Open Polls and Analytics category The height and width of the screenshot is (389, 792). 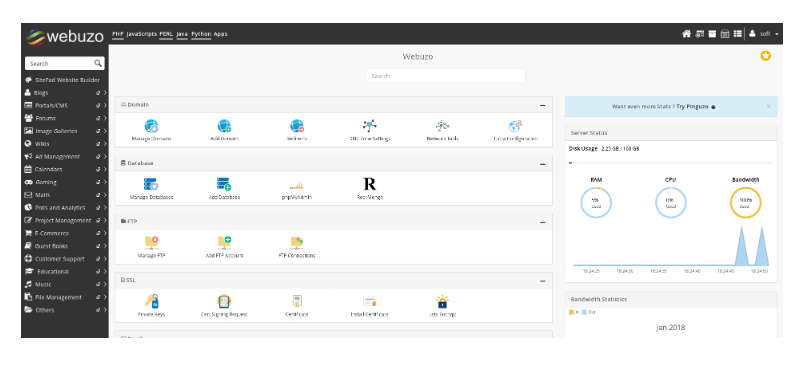pyautogui.click(x=60, y=208)
